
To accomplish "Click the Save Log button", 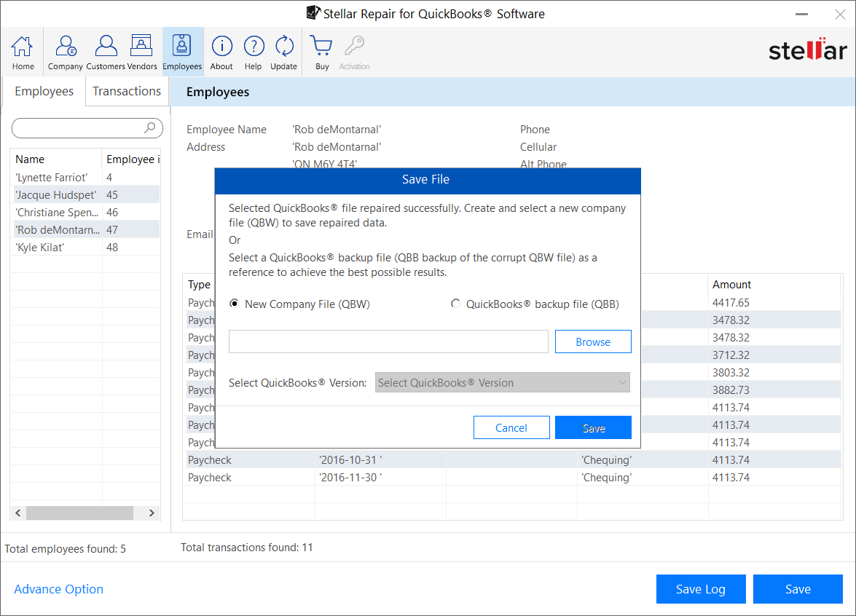I will point(700,589).
